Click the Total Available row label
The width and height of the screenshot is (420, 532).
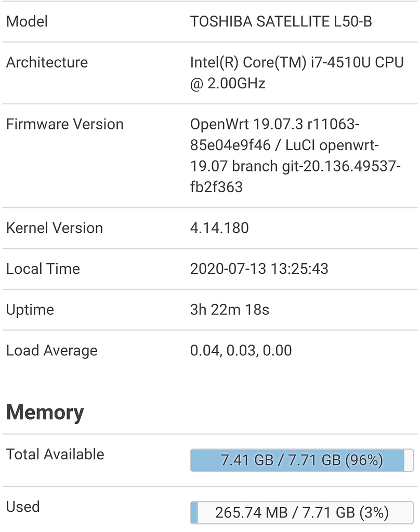[x=49, y=454]
